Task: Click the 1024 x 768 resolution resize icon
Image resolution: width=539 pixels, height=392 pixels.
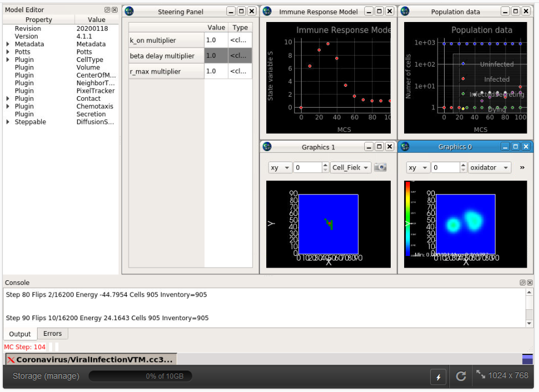Action: [x=481, y=375]
